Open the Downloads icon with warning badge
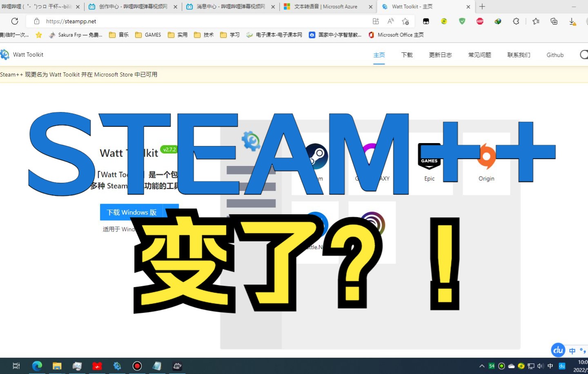Viewport: 588px width, 374px height. 572,22
